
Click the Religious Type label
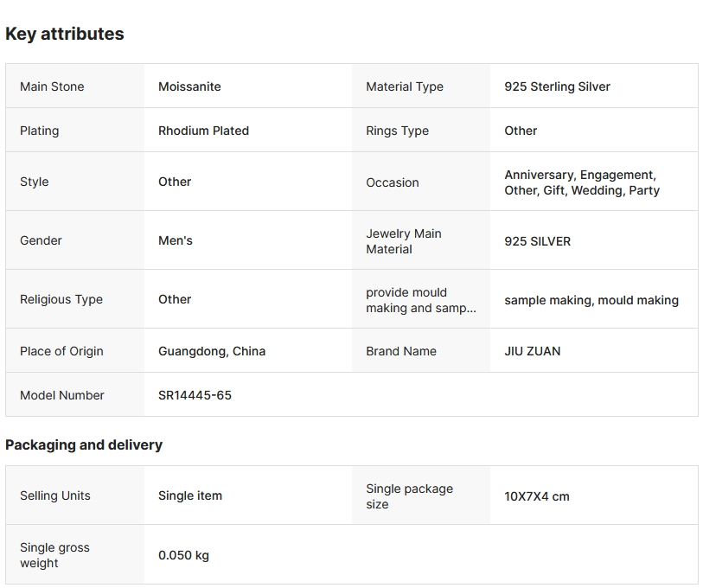(x=61, y=299)
